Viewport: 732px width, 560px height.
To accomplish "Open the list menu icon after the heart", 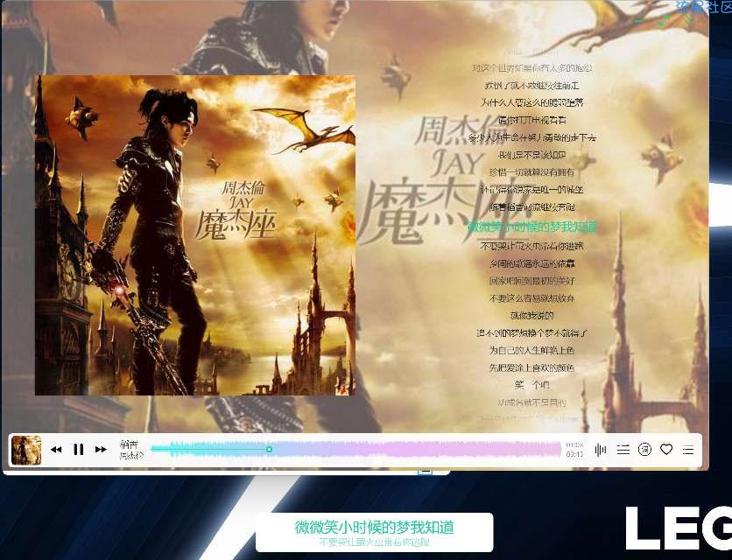I will 687,450.
